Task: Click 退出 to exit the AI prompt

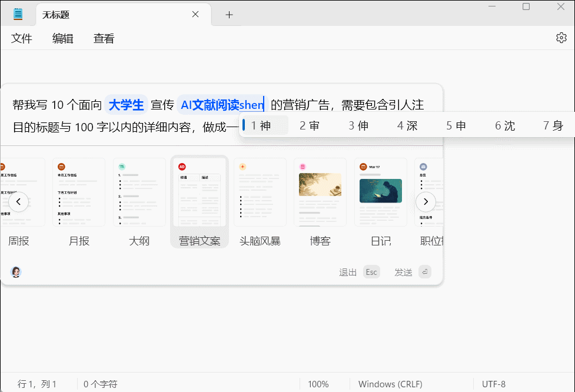Action: tap(348, 272)
